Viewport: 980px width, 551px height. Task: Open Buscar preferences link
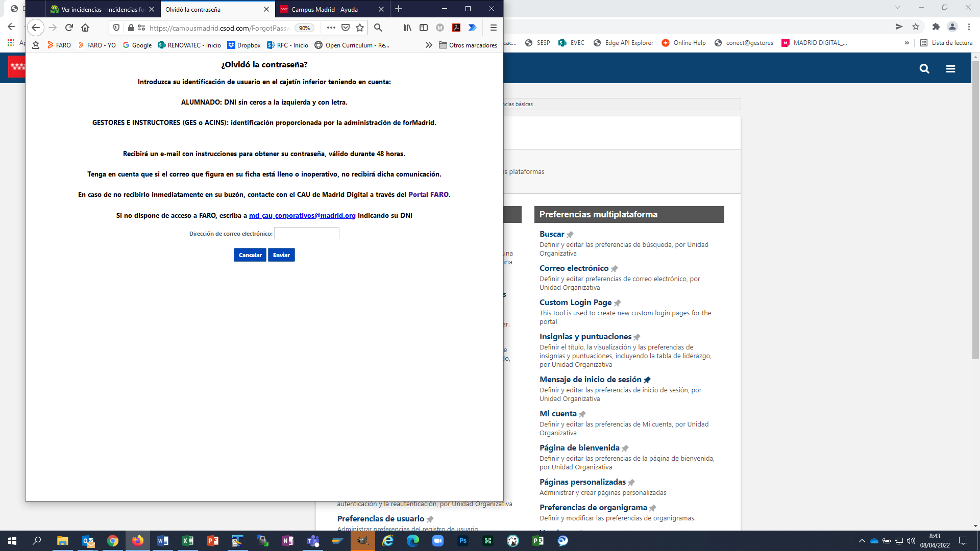(552, 234)
